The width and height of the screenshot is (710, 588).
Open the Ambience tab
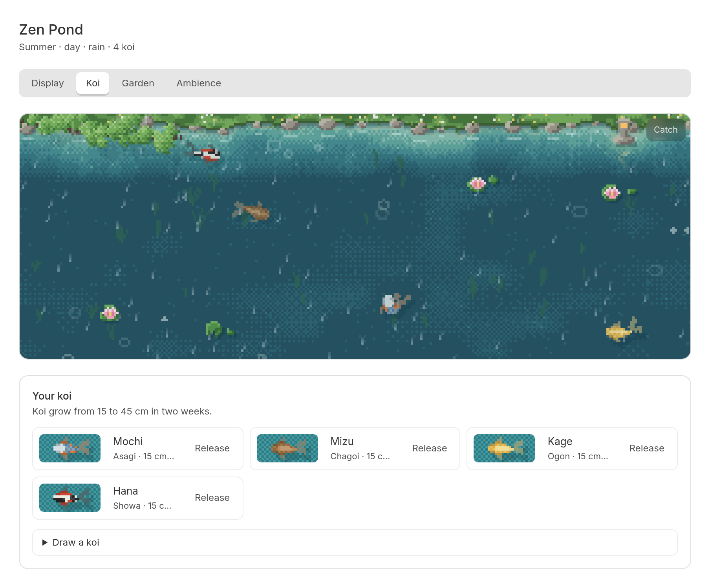pos(199,83)
